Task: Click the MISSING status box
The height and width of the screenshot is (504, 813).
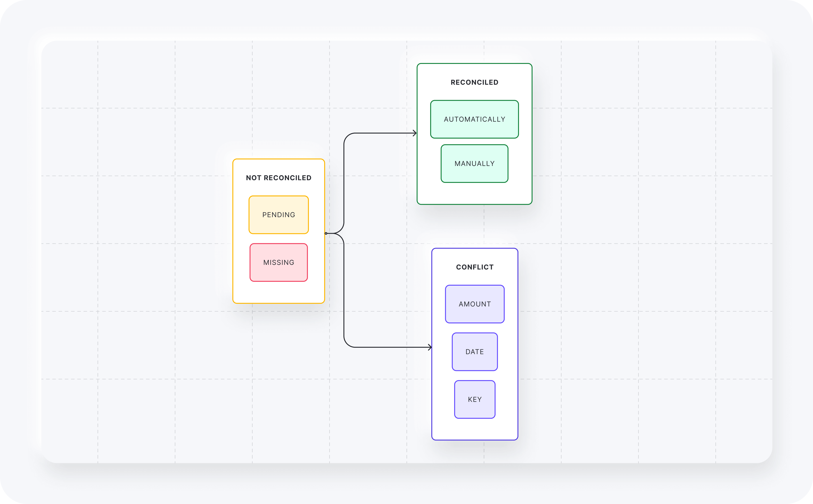Action: pos(279,262)
